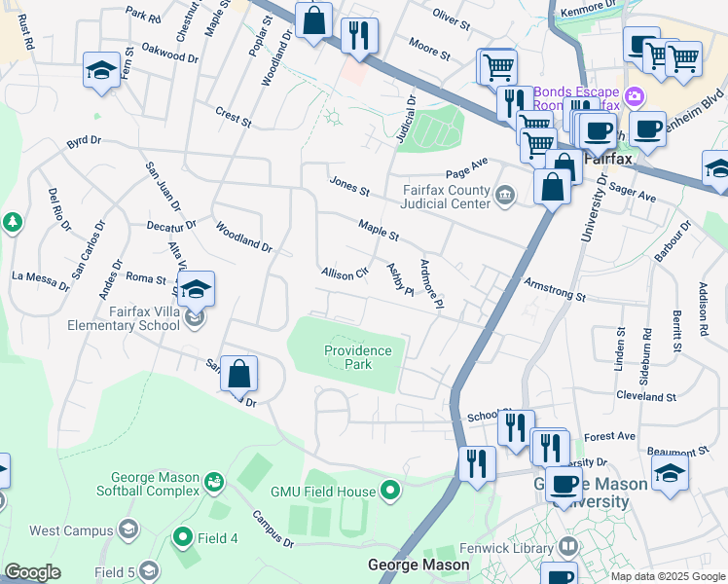This screenshot has height=584, width=728.
Task: Click the 'Byrd Dr' street label
Action: click(84, 142)
